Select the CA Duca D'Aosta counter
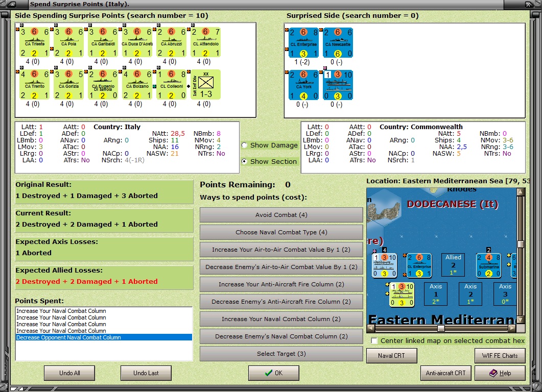The height and width of the screenshot is (392, 542). tap(137, 42)
